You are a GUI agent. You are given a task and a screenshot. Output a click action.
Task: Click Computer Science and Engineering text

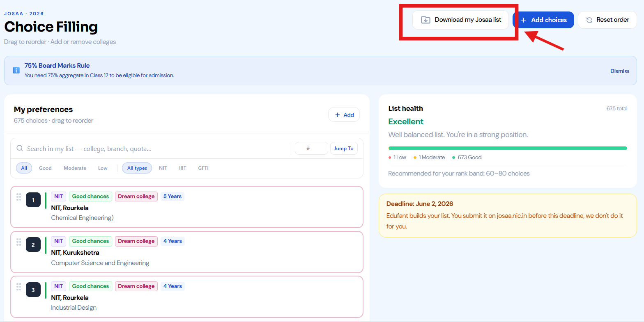coord(100,263)
